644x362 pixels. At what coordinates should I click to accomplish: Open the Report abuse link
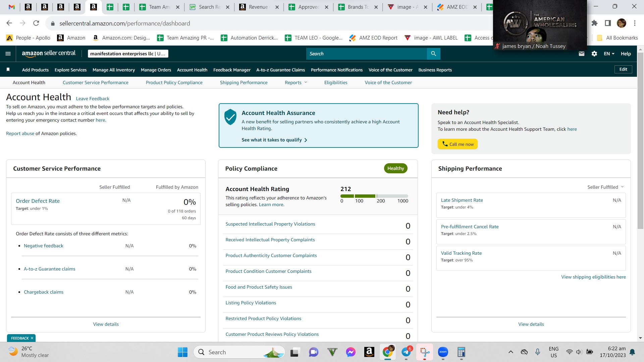tap(20, 133)
